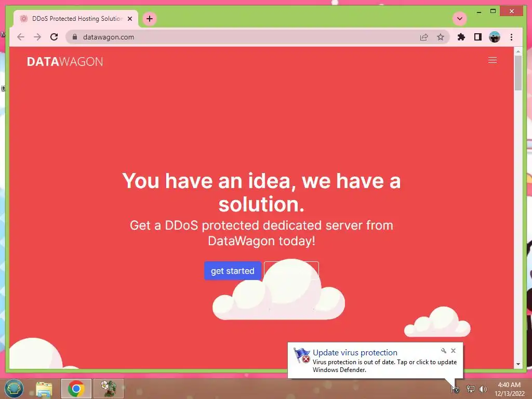Click the outlined button beside get started

click(291, 271)
